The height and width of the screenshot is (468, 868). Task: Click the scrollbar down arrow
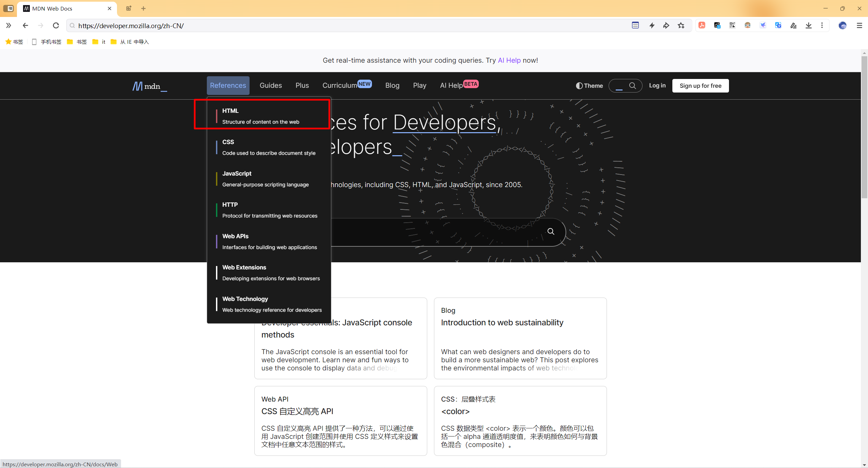864,465
